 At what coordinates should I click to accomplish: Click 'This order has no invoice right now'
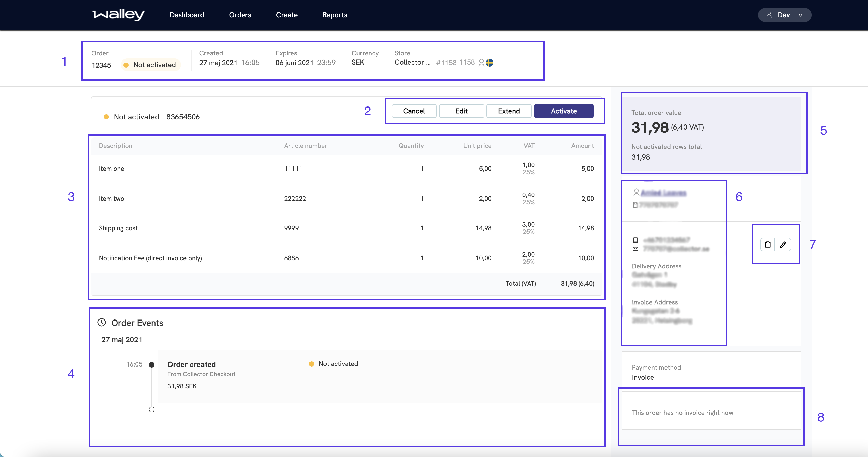pos(682,413)
